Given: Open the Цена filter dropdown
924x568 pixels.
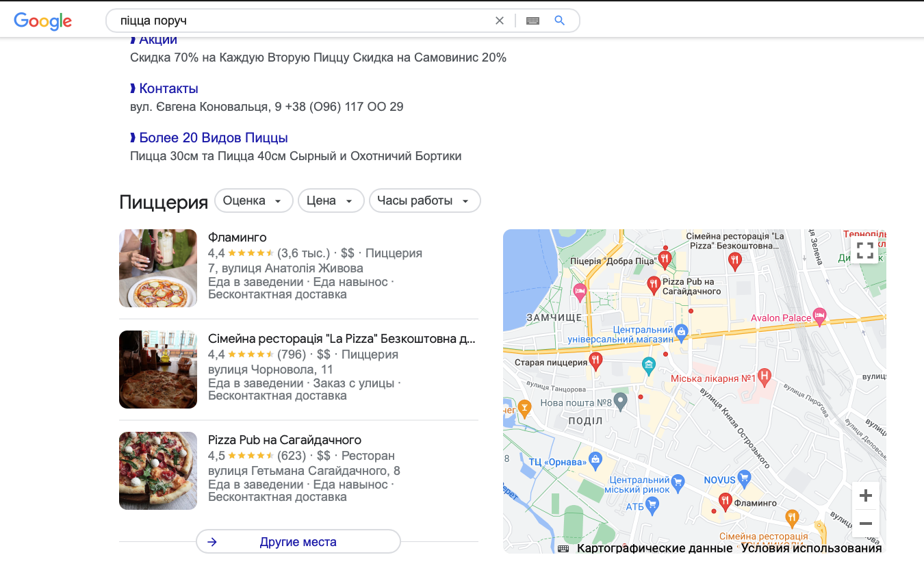Looking at the screenshot, I should tap(331, 201).
